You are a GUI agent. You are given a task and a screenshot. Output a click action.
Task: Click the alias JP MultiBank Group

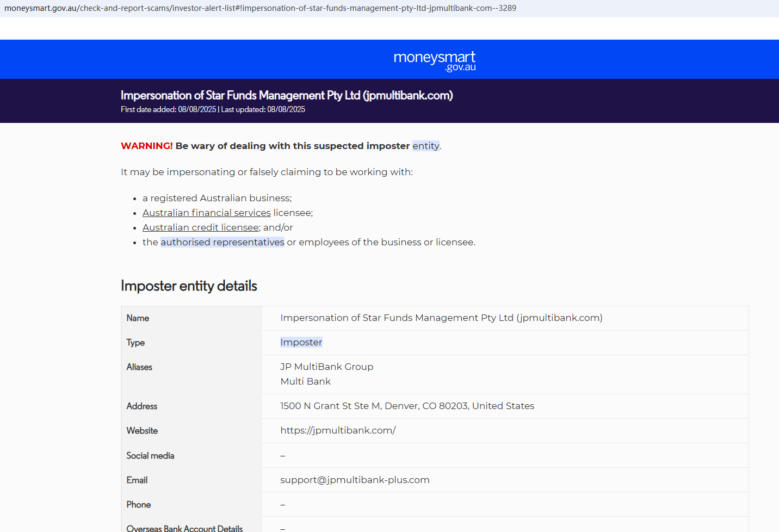[x=326, y=367]
